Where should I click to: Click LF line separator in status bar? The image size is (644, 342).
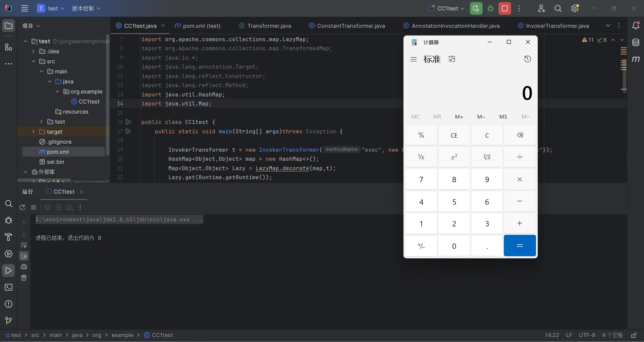569,335
